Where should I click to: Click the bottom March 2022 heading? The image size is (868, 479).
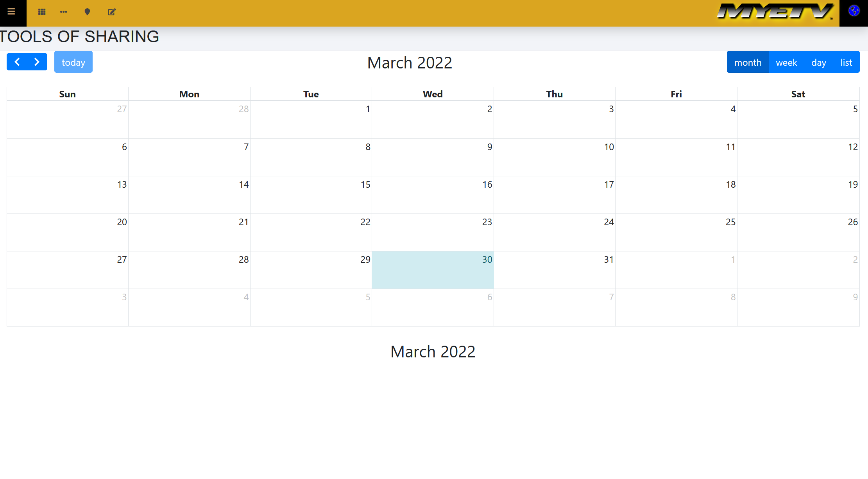point(433,352)
